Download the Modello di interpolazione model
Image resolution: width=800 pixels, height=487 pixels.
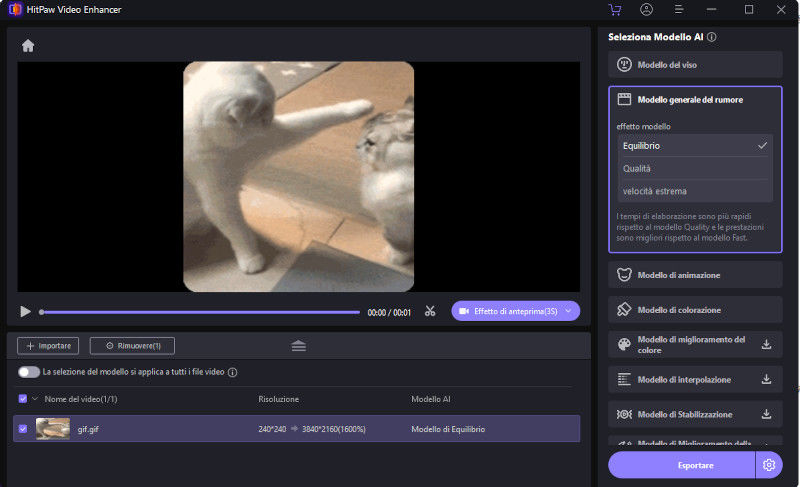coord(767,380)
